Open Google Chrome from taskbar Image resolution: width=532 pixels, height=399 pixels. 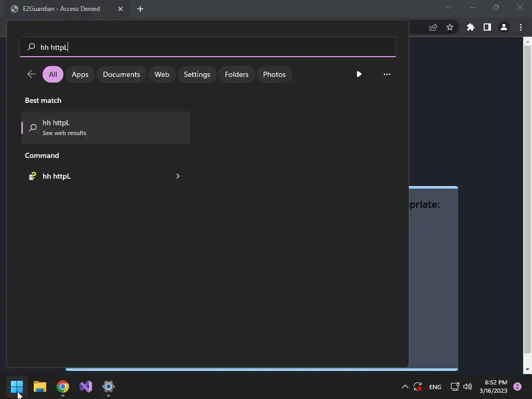[x=63, y=387]
